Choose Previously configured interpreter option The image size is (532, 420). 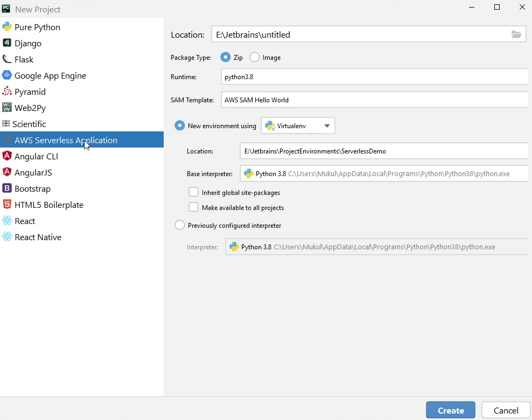pos(180,226)
